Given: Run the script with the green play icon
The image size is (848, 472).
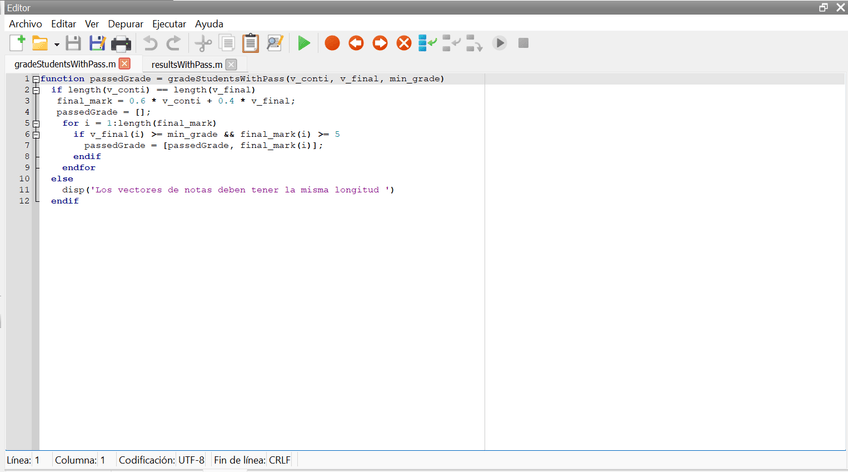Looking at the screenshot, I should 304,43.
